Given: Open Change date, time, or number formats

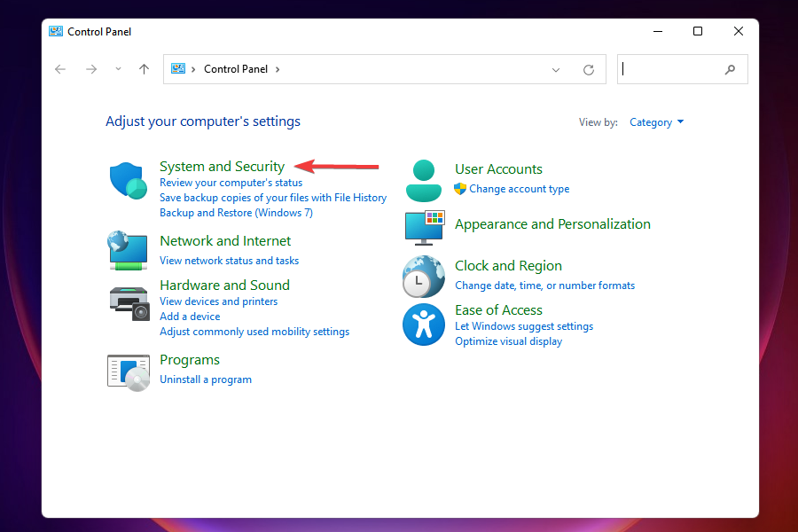Looking at the screenshot, I should point(545,286).
